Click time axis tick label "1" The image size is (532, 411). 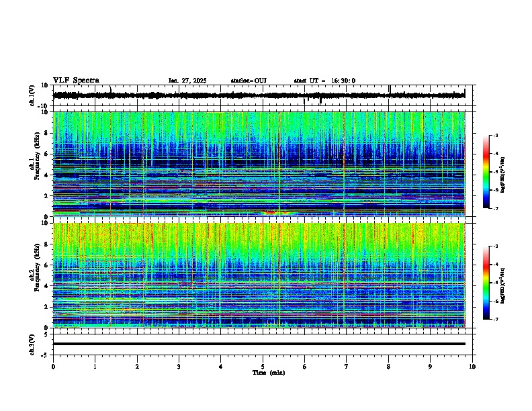click(95, 367)
